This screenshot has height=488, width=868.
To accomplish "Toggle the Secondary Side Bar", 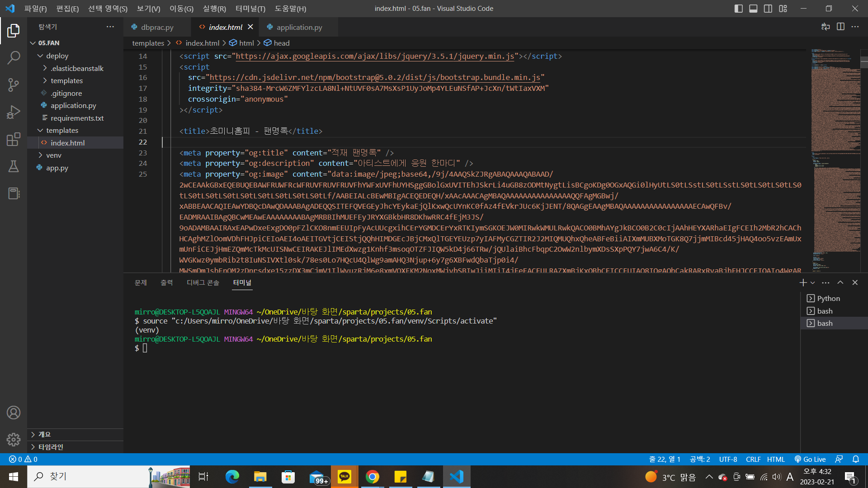I will click(x=768, y=9).
